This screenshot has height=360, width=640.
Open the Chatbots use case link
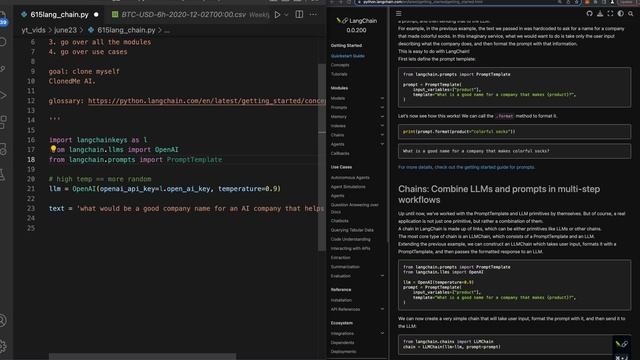[x=340, y=221]
